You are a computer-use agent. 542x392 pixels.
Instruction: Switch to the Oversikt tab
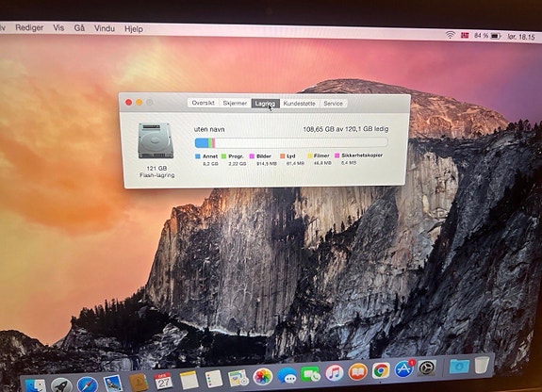pos(203,103)
